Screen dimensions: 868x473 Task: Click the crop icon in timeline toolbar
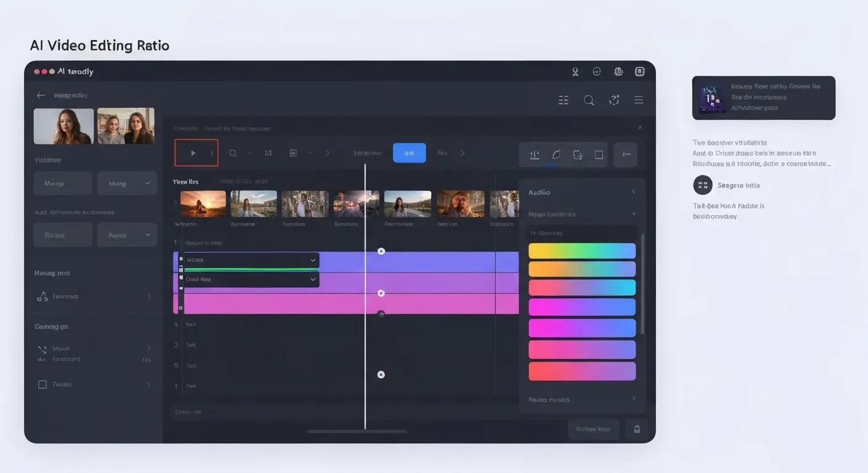268,153
